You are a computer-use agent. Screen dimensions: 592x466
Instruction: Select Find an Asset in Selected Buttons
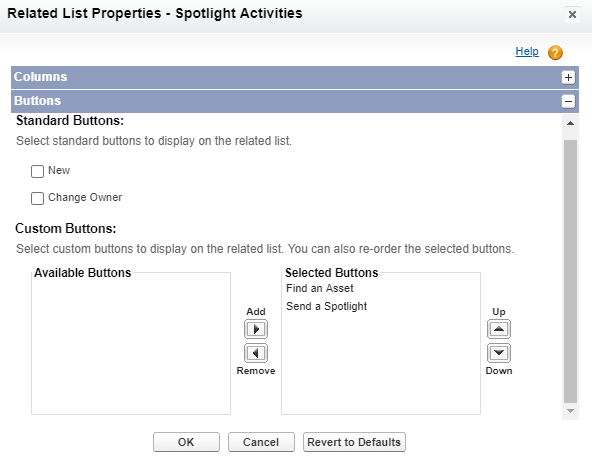[319, 288]
